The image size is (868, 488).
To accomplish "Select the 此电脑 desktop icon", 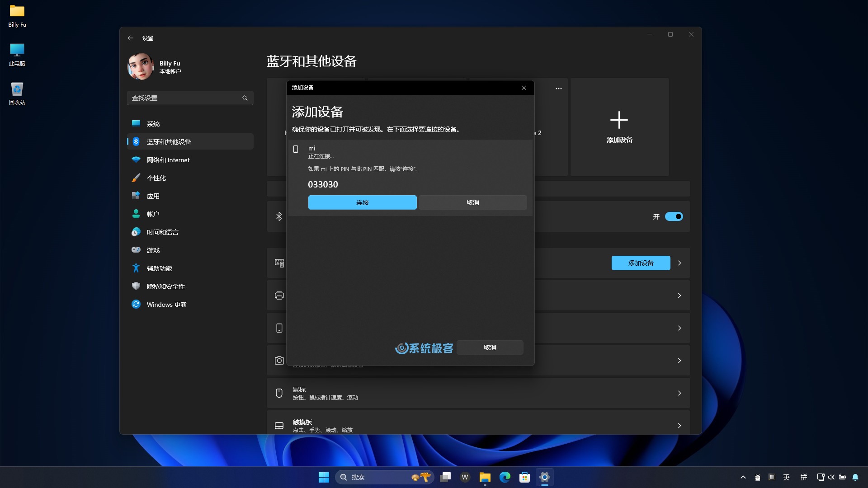I will [x=17, y=55].
